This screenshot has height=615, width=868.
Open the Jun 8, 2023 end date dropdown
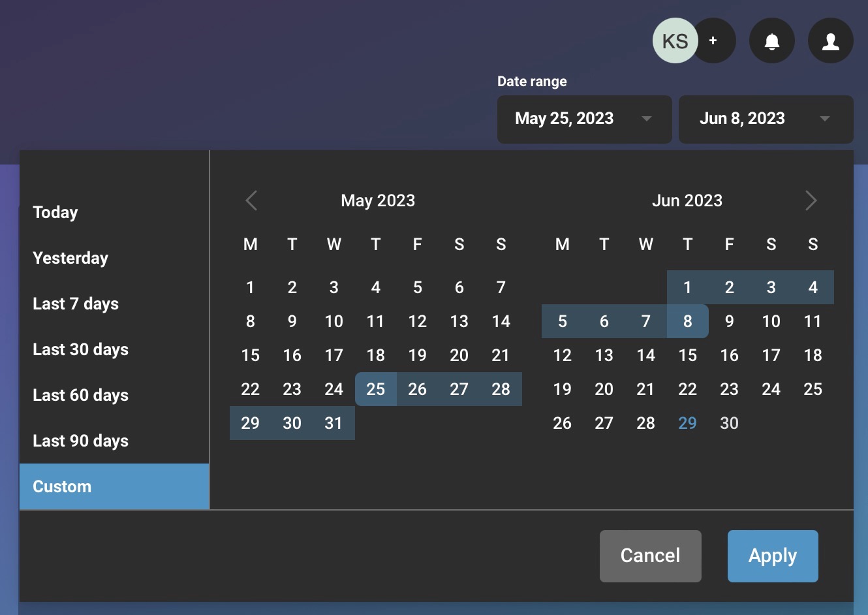click(x=766, y=119)
